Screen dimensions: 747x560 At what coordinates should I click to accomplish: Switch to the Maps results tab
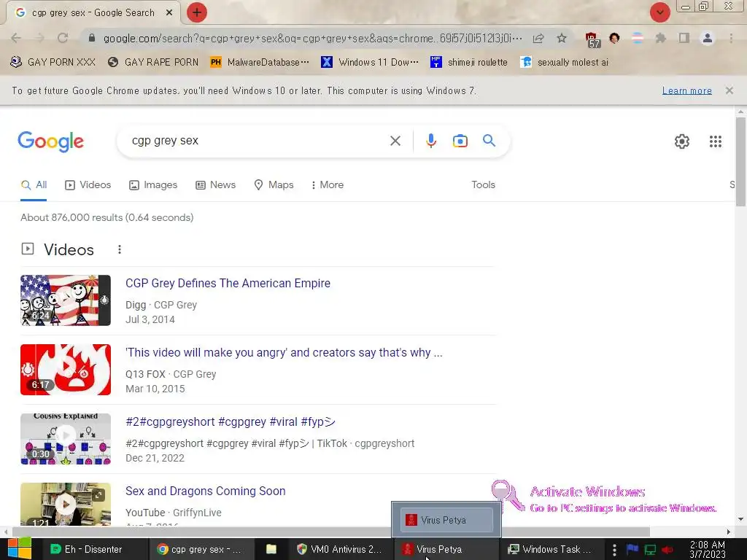pos(274,184)
